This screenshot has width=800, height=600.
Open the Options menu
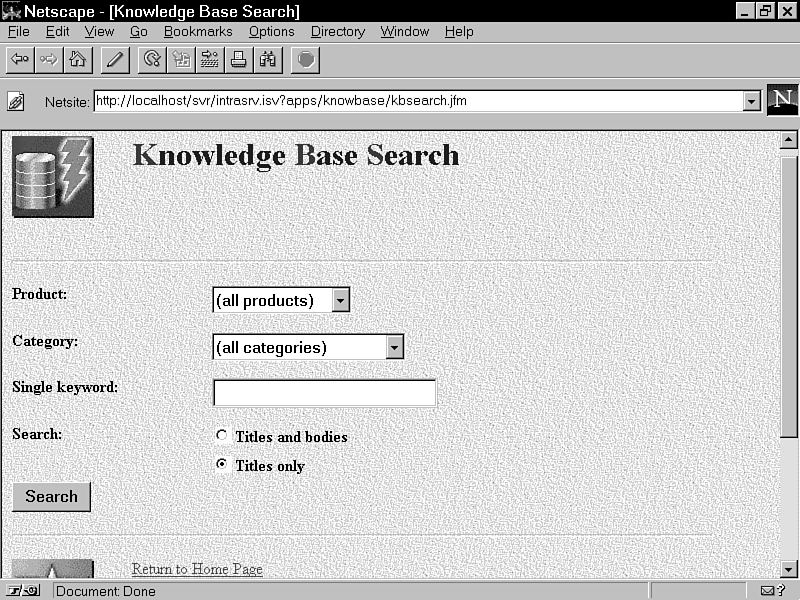coord(271,31)
